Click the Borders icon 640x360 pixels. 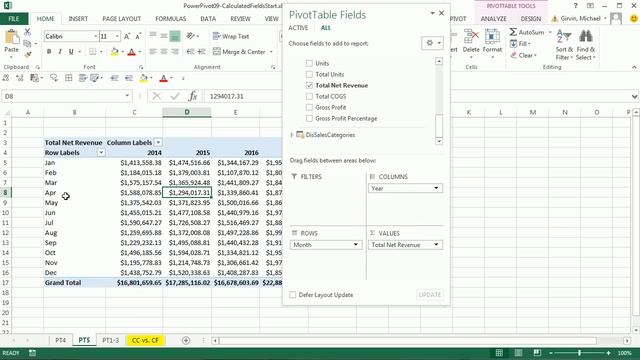(93, 52)
